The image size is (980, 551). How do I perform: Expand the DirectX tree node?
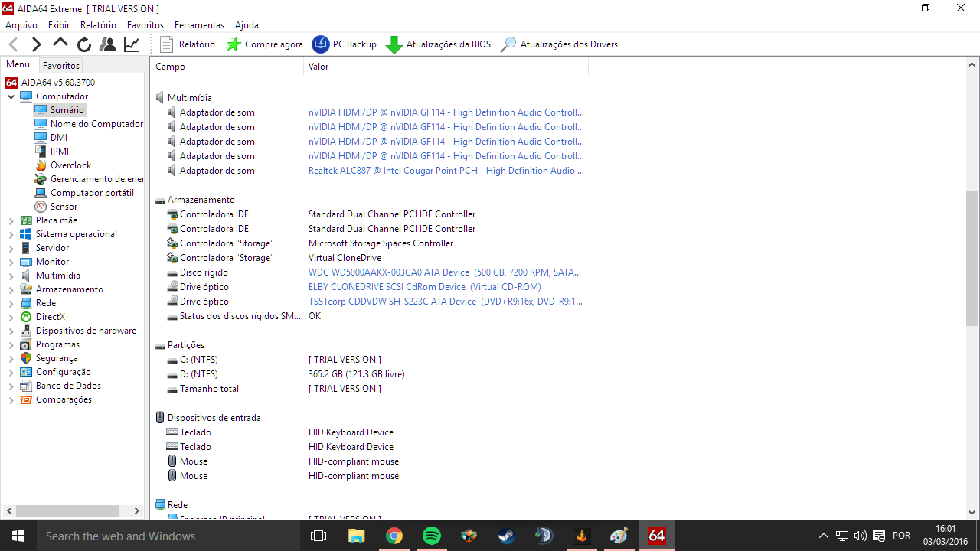click(11, 317)
